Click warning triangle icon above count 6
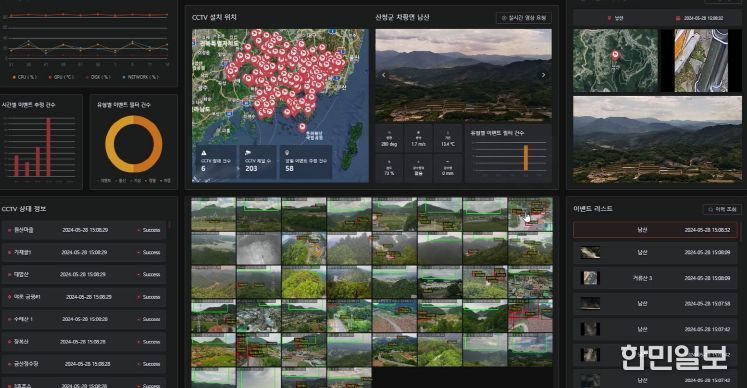This screenshot has width=747, height=388. click(203, 153)
